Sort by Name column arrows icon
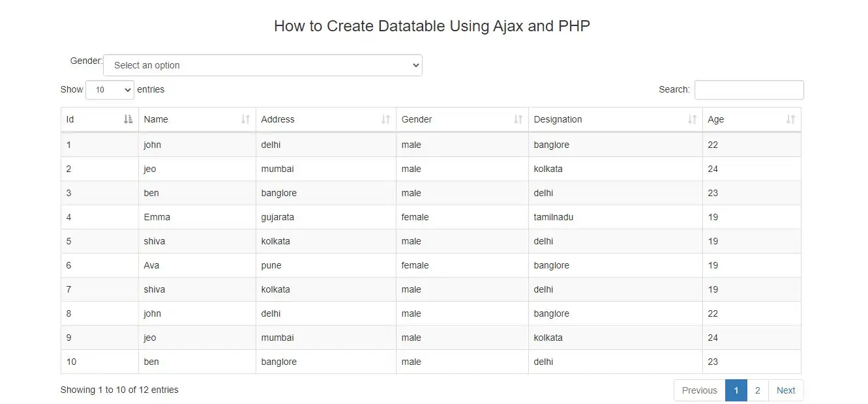 coord(245,119)
